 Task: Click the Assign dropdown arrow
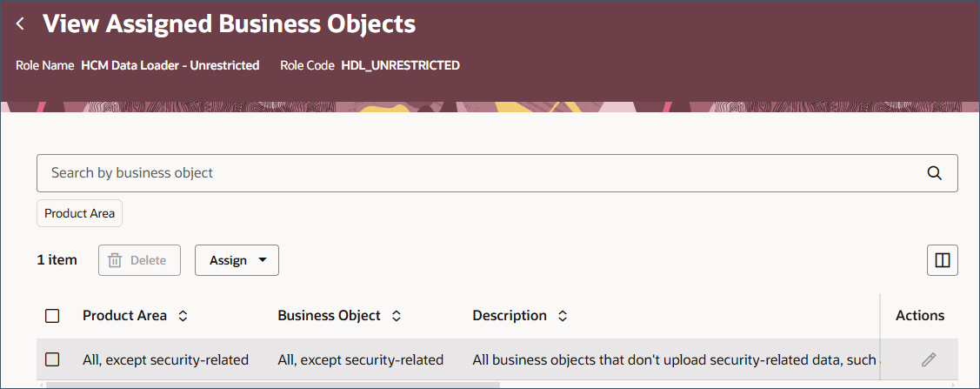click(263, 260)
